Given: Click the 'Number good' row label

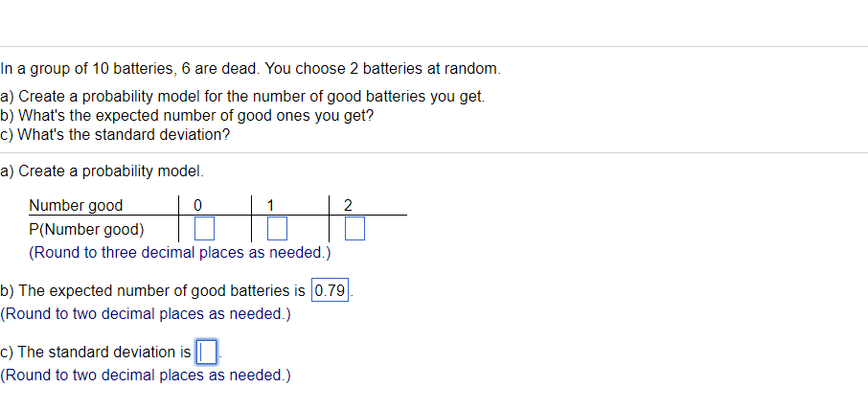Looking at the screenshot, I should [x=76, y=205].
